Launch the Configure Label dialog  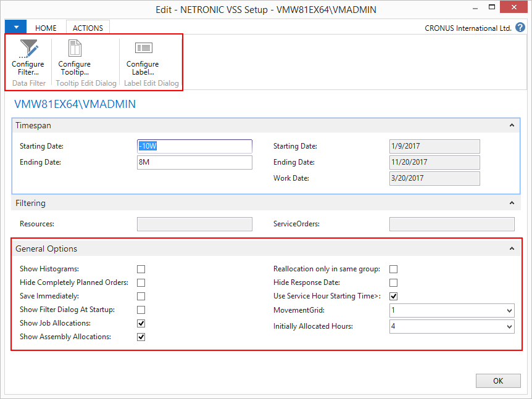click(x=142, y=59)
